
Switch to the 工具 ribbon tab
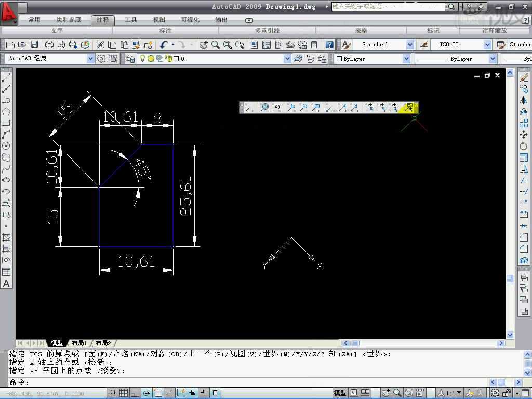(x=130, y=20)
